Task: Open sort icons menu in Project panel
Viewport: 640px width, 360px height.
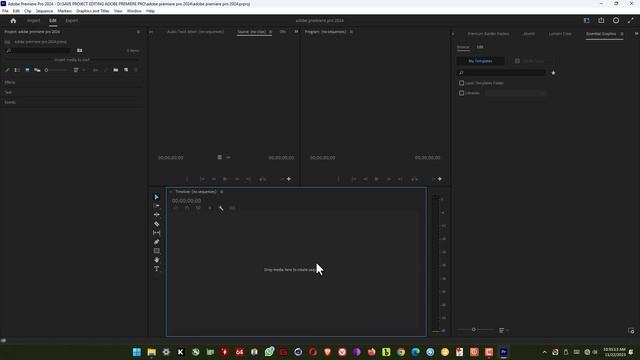Action: pyautogui.click(x=76, y=70)
